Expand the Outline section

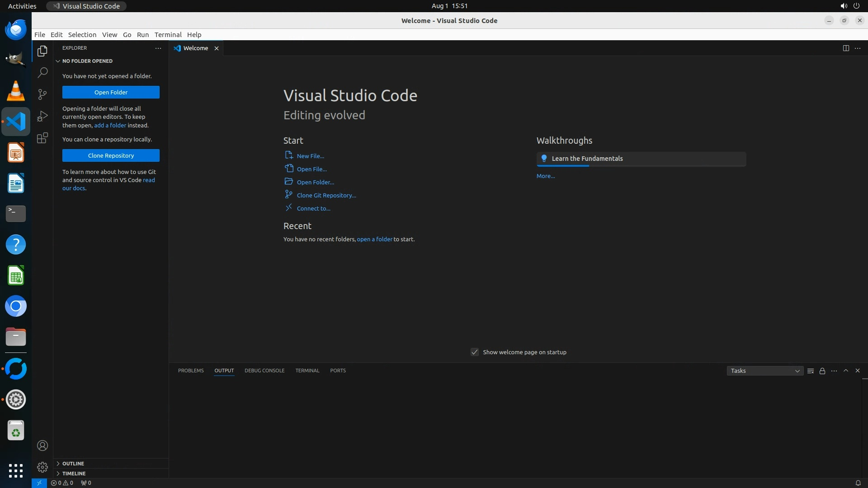73,464
